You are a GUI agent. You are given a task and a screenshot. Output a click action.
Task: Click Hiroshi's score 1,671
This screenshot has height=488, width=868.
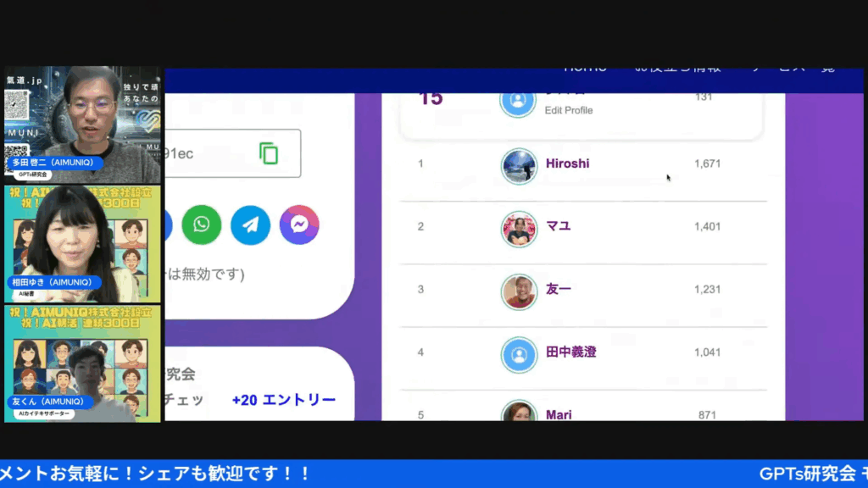point(708,164)
